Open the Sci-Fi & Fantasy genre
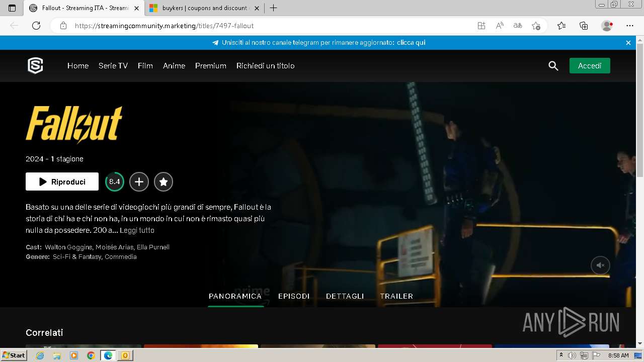Screen dimensions: 644x362 pos(77,257)
